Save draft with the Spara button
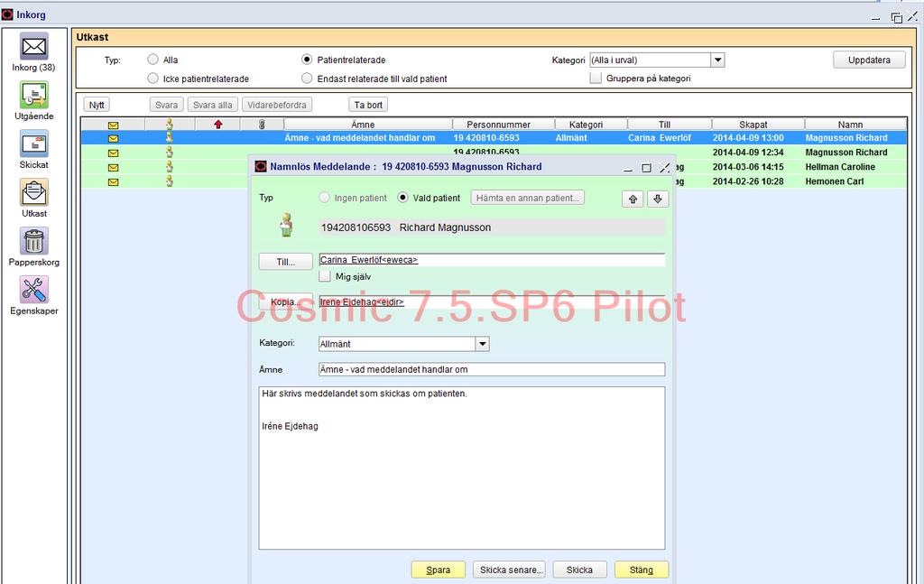 pos(439,570)
